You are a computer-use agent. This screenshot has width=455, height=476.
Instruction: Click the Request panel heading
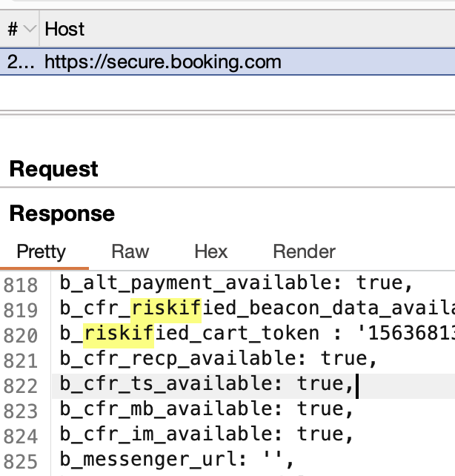tap(54, 169)
